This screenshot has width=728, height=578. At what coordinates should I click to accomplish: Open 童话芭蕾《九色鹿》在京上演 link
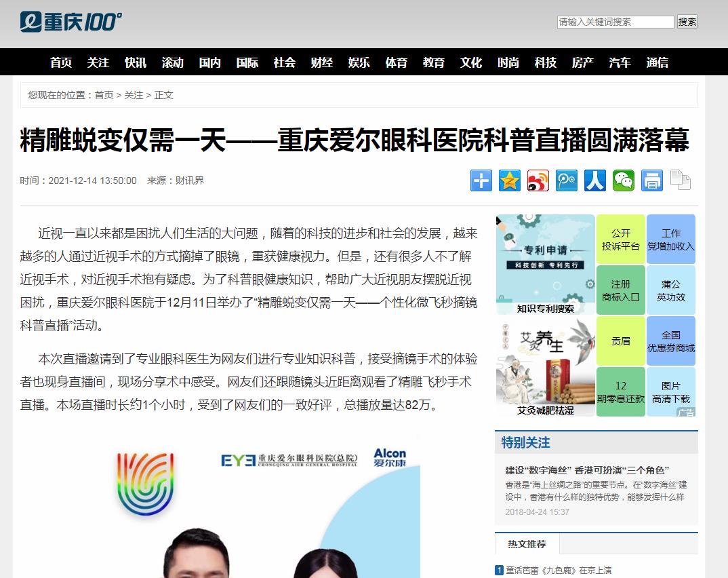(x=559, y=570)
